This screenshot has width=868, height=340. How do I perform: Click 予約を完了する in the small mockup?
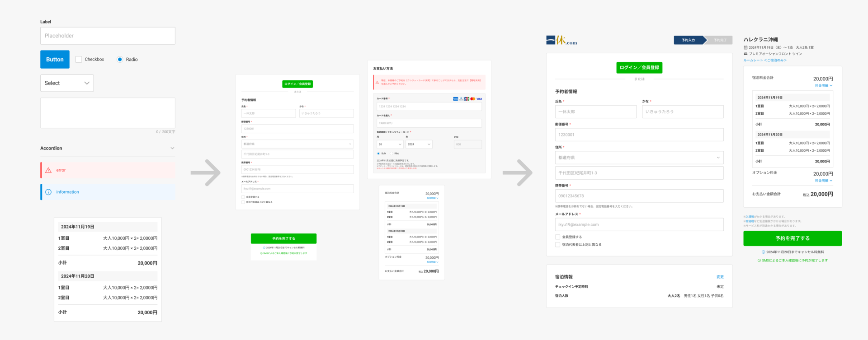pyautogui.click(x=283, y=238)
